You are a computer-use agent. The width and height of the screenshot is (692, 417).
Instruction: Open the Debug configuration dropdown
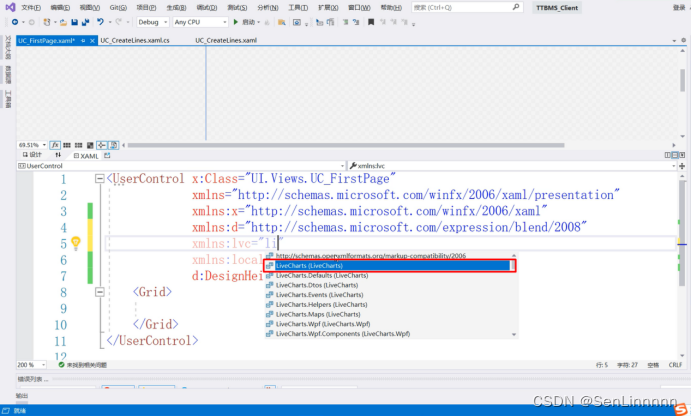[153, 22]
